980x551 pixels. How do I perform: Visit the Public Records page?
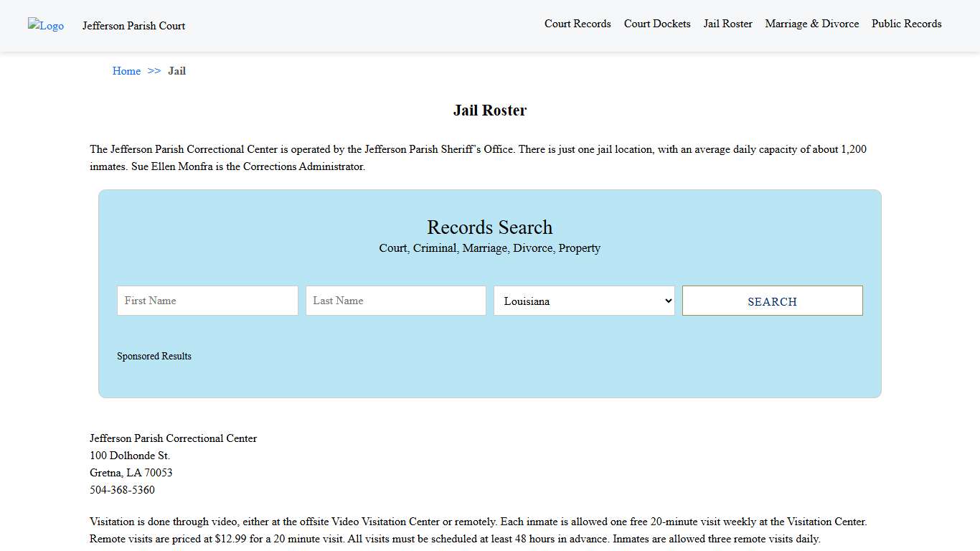point(906,24)
